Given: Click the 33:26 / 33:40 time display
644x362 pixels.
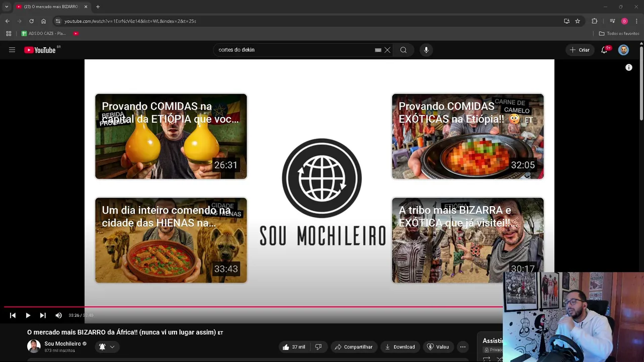Looking at the screenshot, I should pyautogui.click(x=81, y=315).
